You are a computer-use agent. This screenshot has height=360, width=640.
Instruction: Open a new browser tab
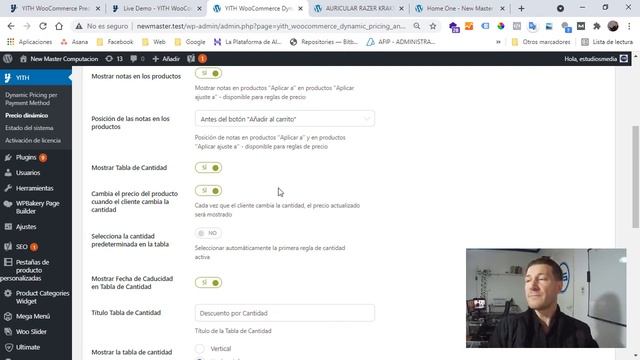point(521,8)
